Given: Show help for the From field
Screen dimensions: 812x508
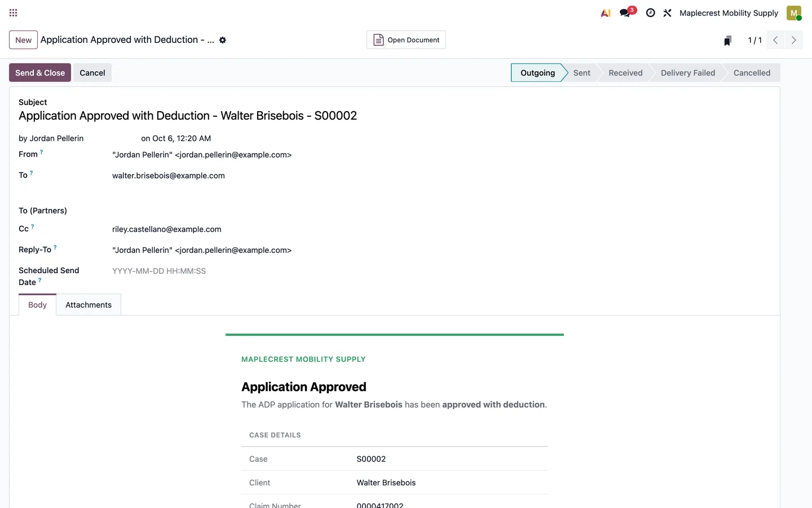Looking at the screenshot, I should (41, 152).
